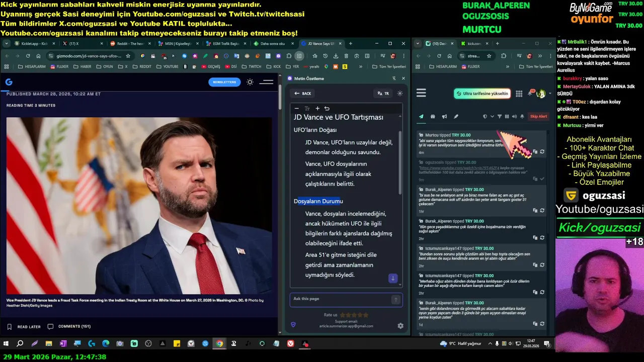Screen dimensions: 644x362
Task: Expand hidden bookmarks chevron in left browser
Action: point(361,66)
